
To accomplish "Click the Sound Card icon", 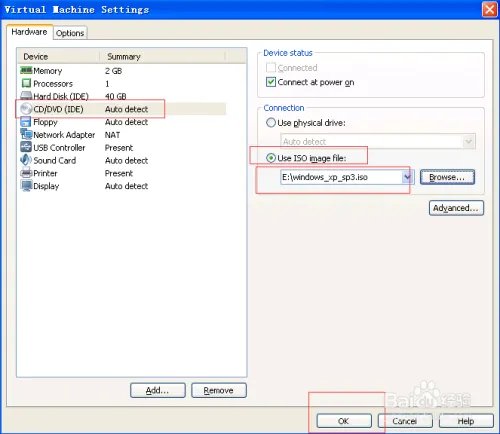I will pos(26,160).
